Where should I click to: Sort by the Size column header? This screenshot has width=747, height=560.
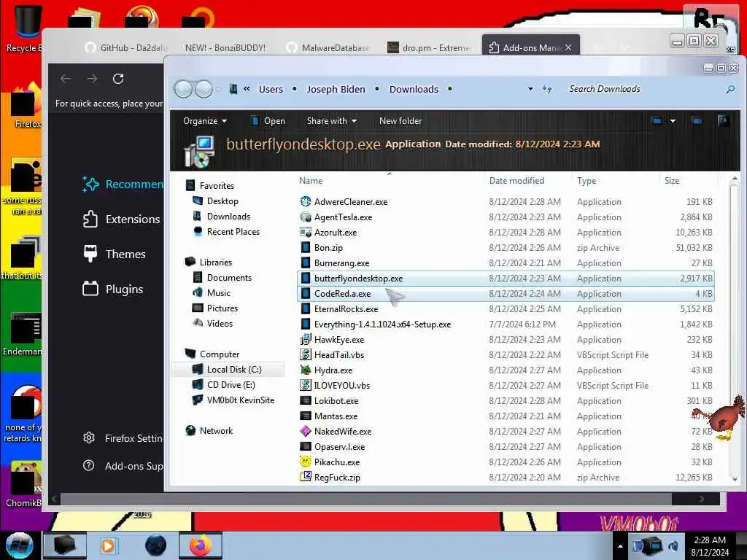pyautogui.click(x=672, y=181)
